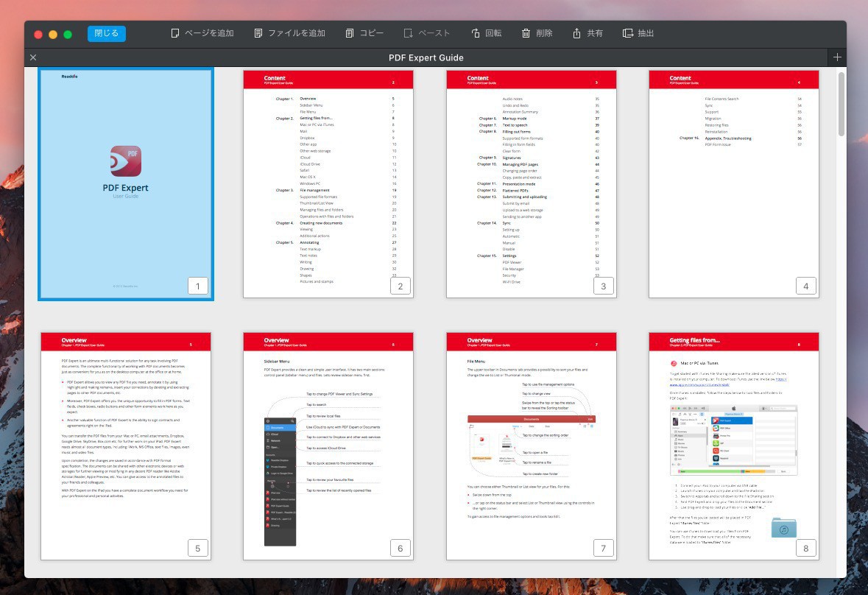Click the 抽出 extract icon
Screen dimensions: 868x595
(628, 33)
